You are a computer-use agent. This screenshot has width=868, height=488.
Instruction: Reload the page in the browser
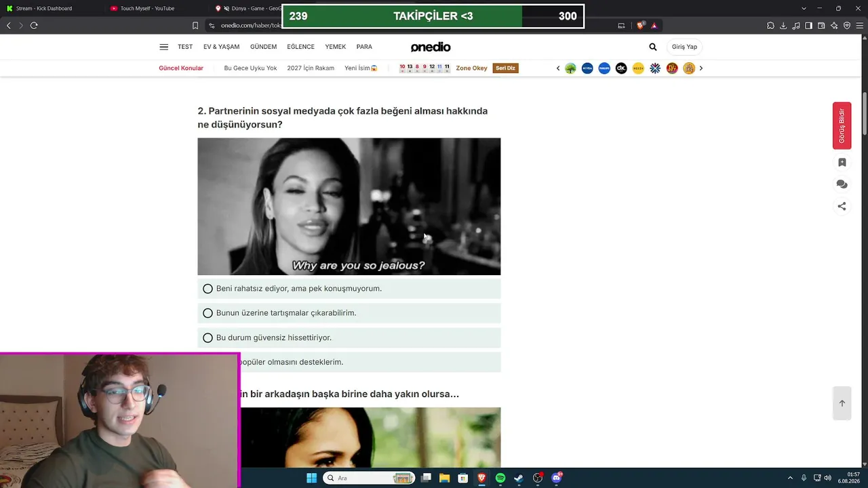[x=34, y=26]
